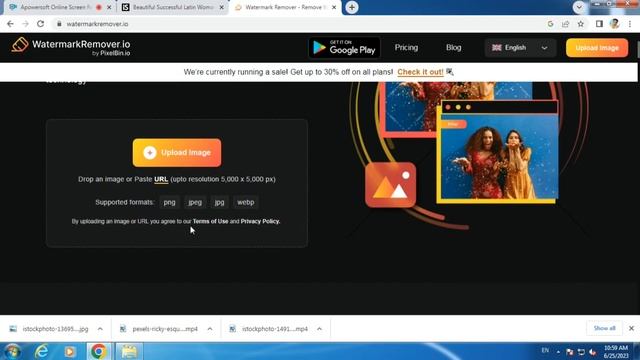Image resolution: width=640 pixels, height=360 pixels.
Task: Open the Terms of Use link
Action: pos(210,221)
